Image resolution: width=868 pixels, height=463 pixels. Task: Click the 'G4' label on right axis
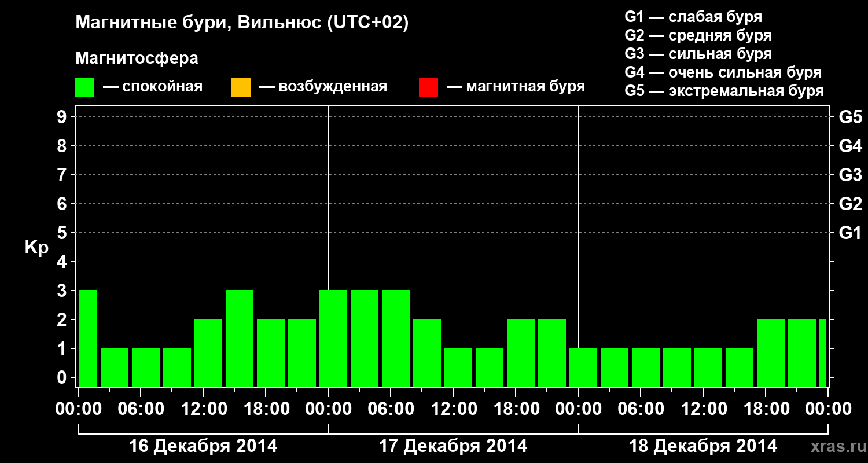point(850,146)
